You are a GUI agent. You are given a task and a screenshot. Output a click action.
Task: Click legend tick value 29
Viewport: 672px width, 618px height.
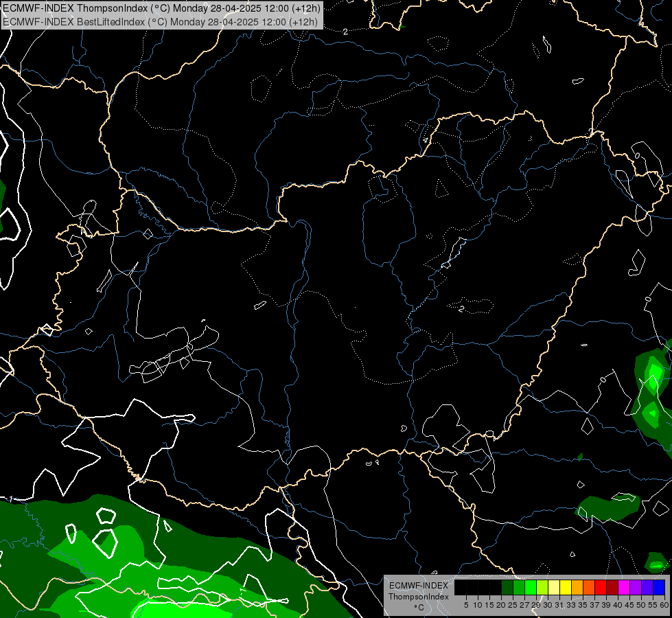tap(536, 605)
